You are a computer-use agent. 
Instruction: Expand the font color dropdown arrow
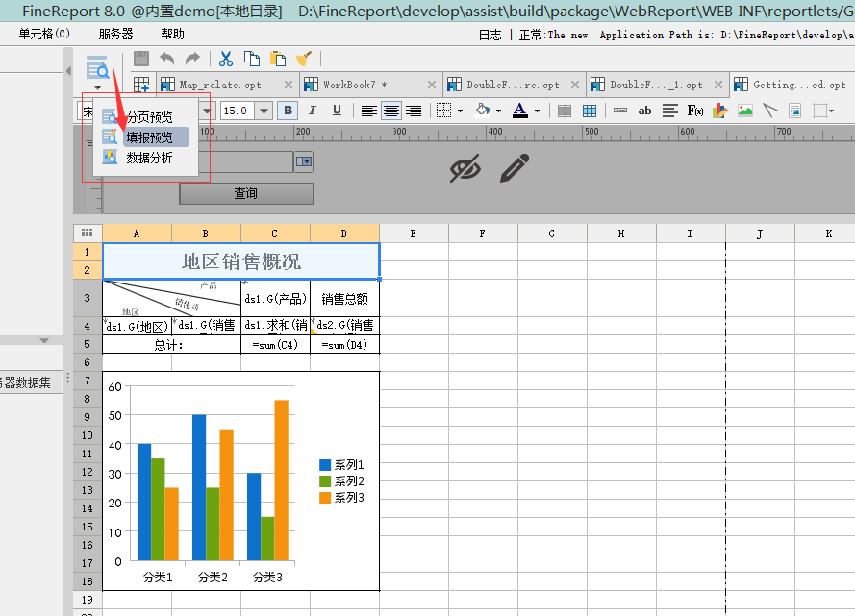click(x=537, y=111)
